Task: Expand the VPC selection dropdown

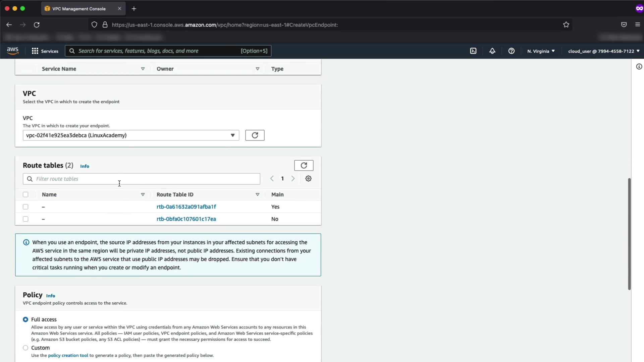Action: 131,135
